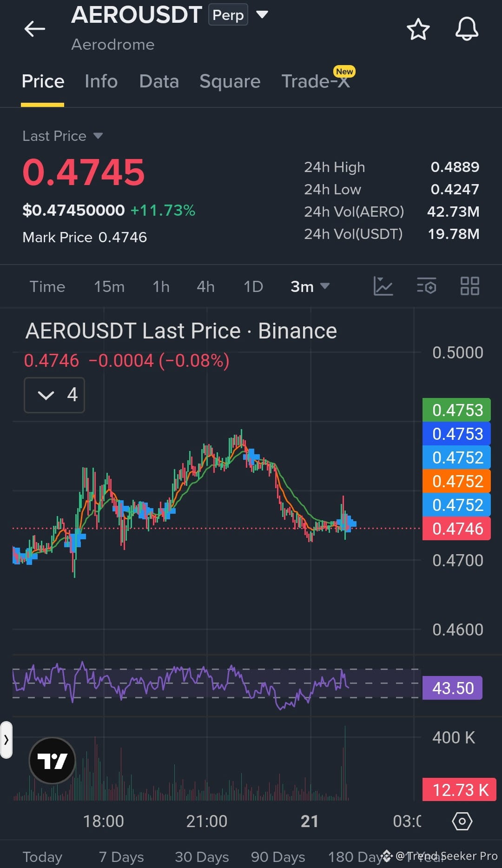Tap the large 0.4745 last price

tap(84, 172)
